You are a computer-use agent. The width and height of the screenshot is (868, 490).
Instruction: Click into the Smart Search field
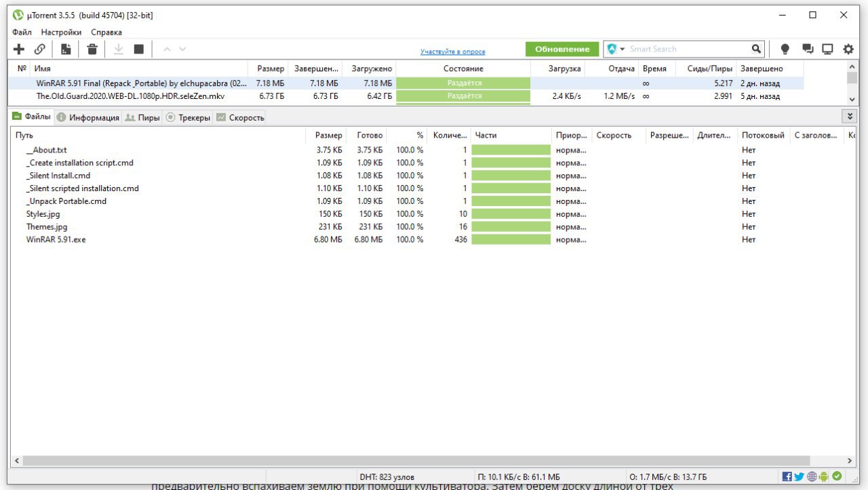[688, 49]
